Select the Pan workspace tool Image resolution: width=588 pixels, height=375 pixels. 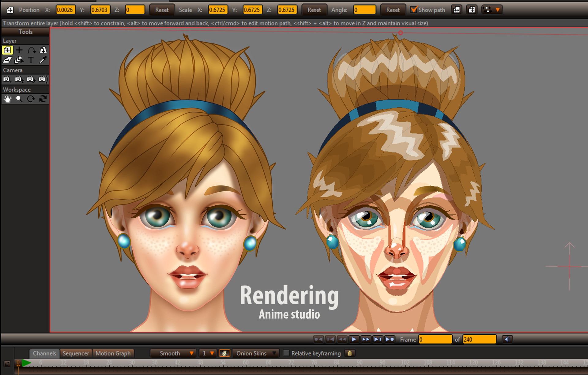pos(7,99)
